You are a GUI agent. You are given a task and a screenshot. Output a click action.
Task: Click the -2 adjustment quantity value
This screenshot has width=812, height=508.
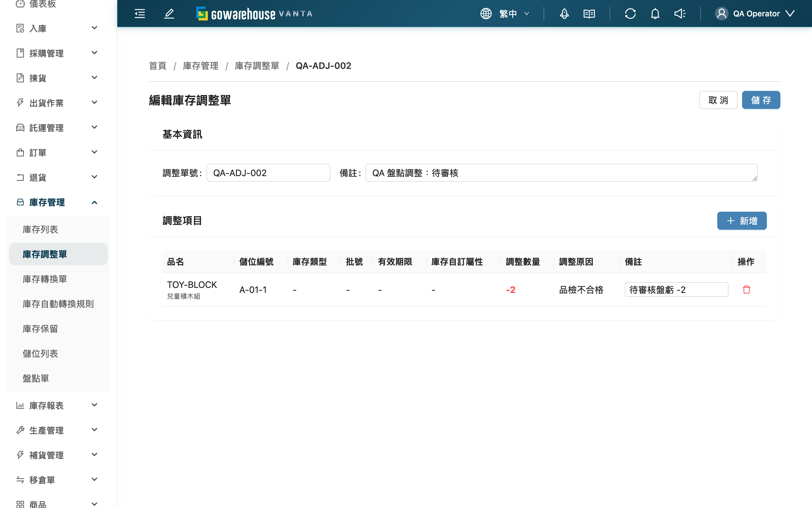point(511,290)
